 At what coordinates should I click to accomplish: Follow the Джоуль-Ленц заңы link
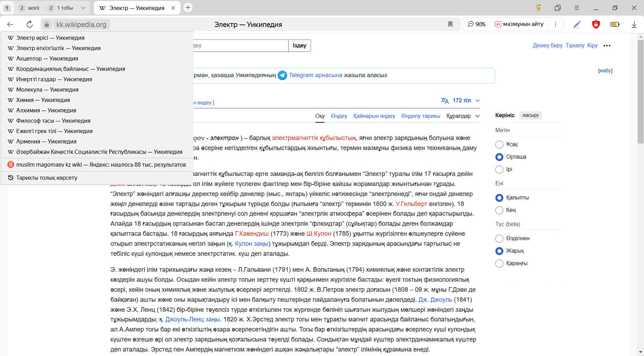click(x=192, y=319)
